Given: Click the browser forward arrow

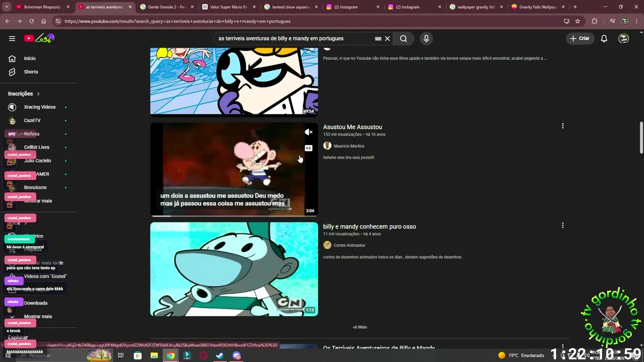Looking at the screenshot, I should coord(19,21).
